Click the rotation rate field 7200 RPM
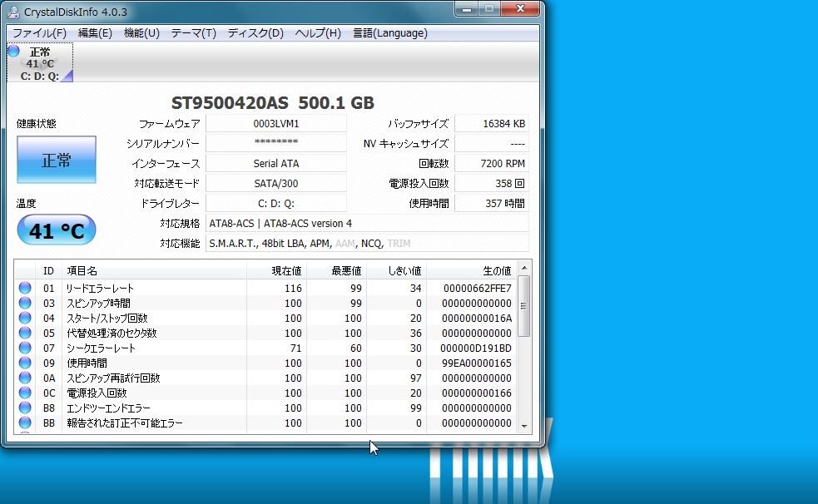The height and width of the screenshot is (504, 818). click(x=492, y=163)
